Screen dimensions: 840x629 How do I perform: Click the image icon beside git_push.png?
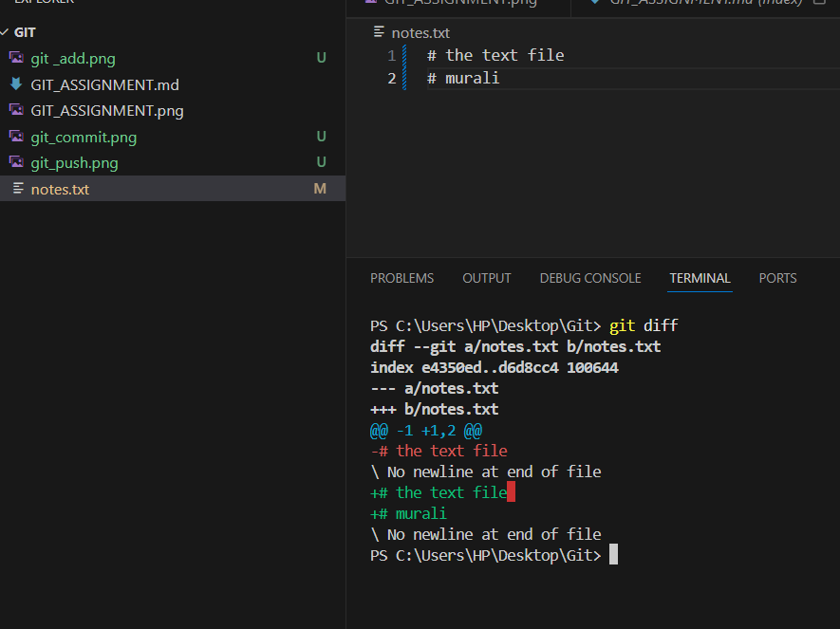pos(17,161)
